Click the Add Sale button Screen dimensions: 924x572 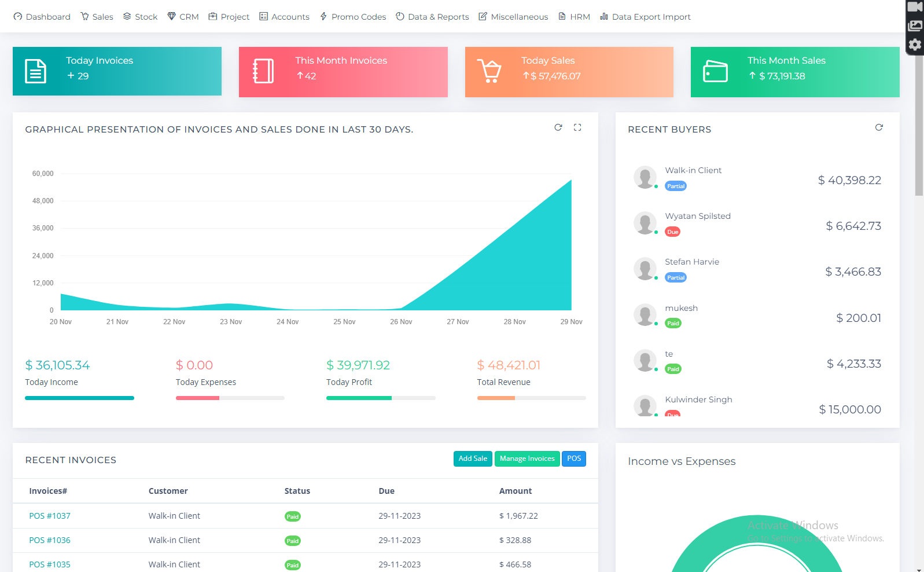(473, 459)
